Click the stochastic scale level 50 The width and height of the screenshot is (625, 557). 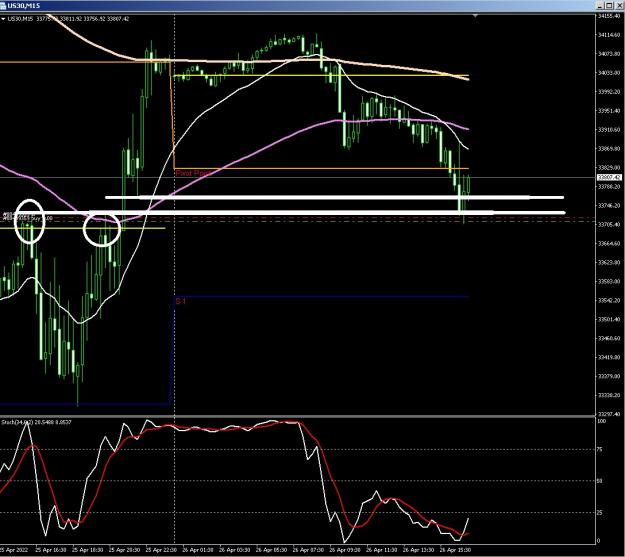click(x=600, y=481)
